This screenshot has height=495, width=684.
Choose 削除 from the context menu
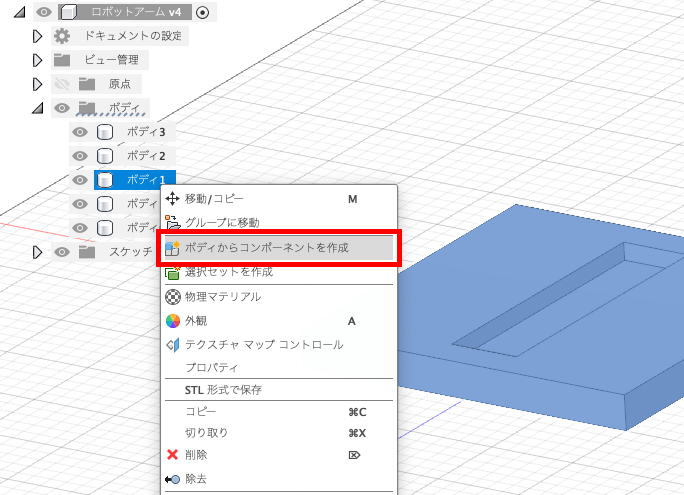[279, 455]
